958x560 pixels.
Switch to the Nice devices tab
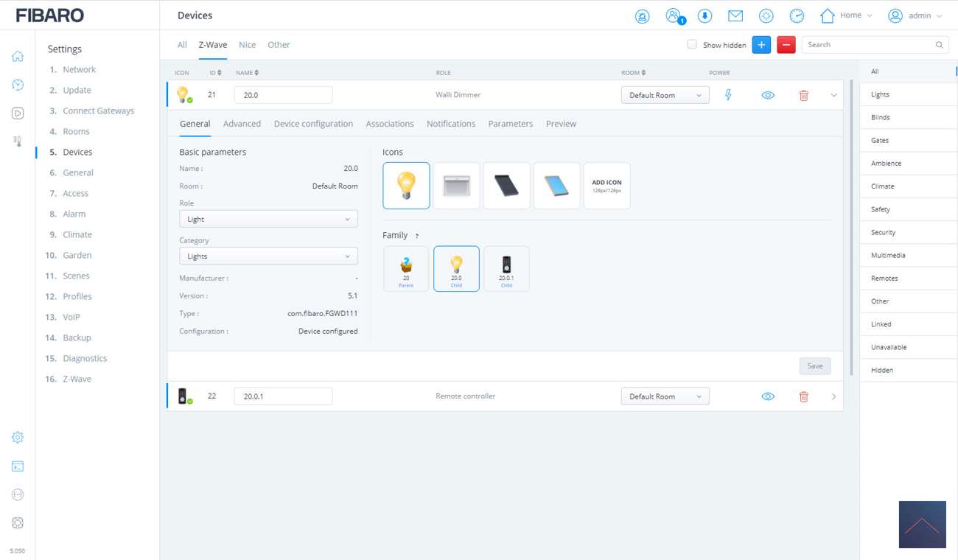click(247, 45)
